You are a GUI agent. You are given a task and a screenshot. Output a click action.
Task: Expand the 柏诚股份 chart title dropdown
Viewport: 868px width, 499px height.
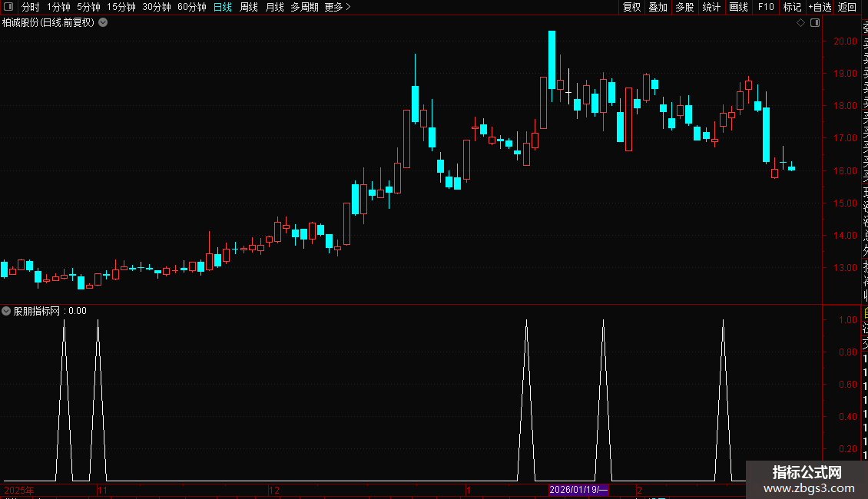[x=103, y=23]
